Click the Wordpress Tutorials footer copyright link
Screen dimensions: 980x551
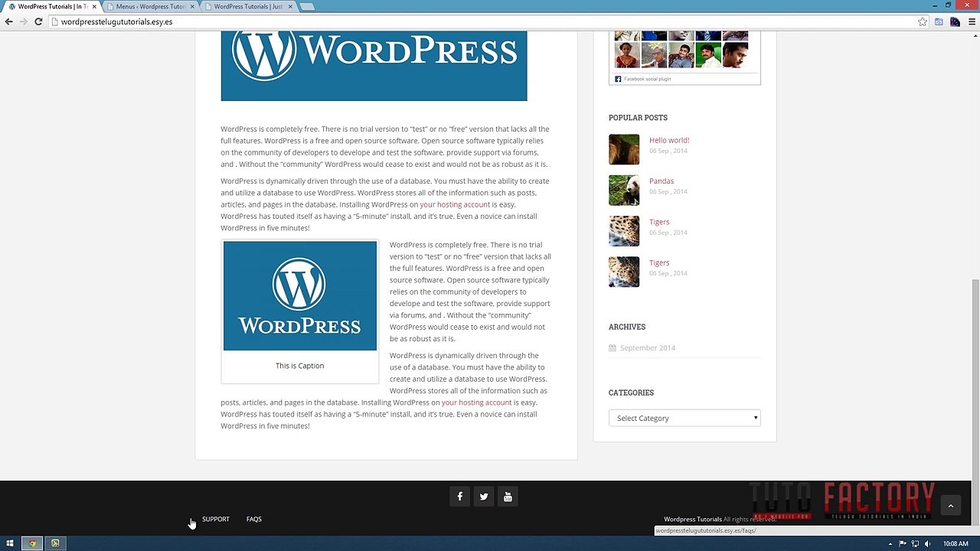(693, 520)
